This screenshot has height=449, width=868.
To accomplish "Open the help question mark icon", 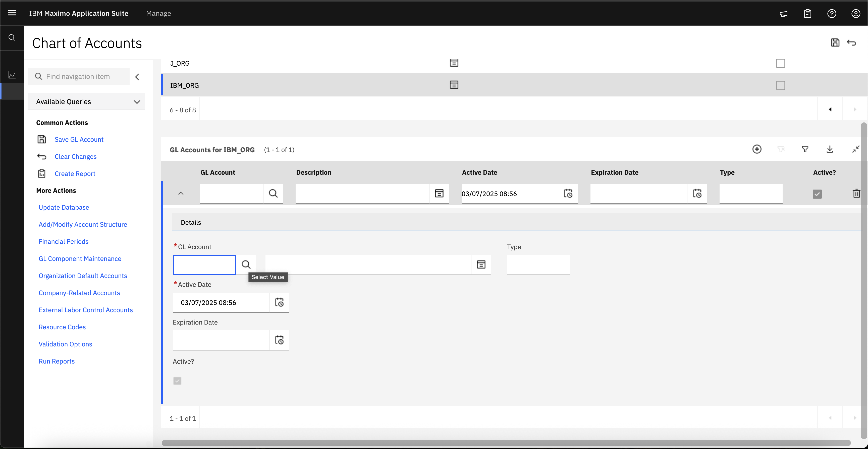I will (x=832, y=14).
